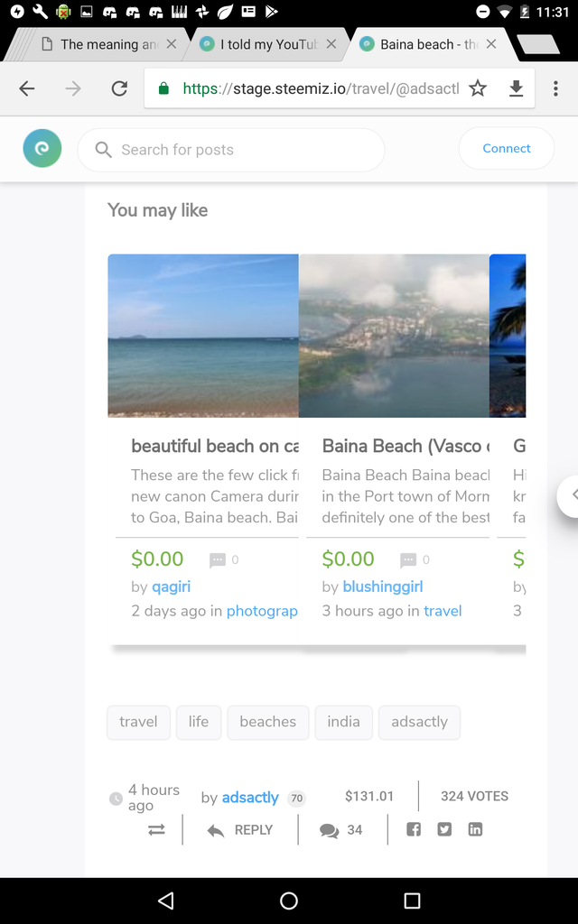The width and height of the screenshot is (578, 924).
Task: Click the Steemiz logo icon
Action: [42, 149]
